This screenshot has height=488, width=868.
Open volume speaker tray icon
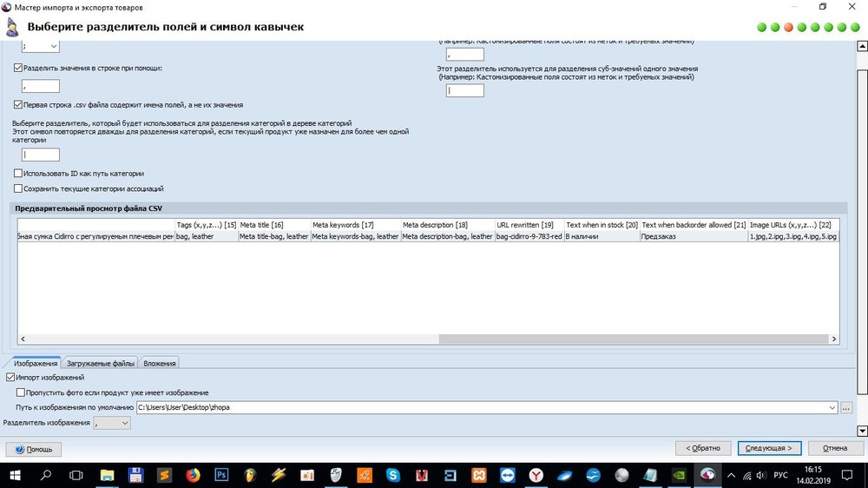point(762,475)
